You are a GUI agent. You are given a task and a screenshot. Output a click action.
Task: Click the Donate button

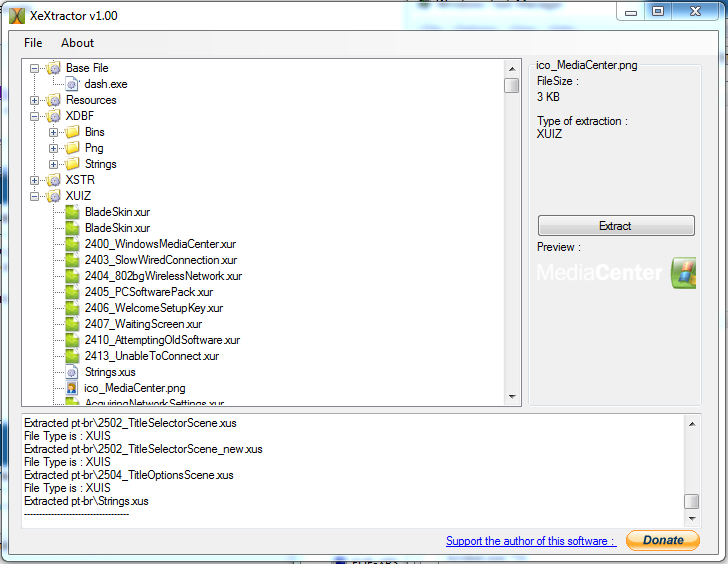662,540
